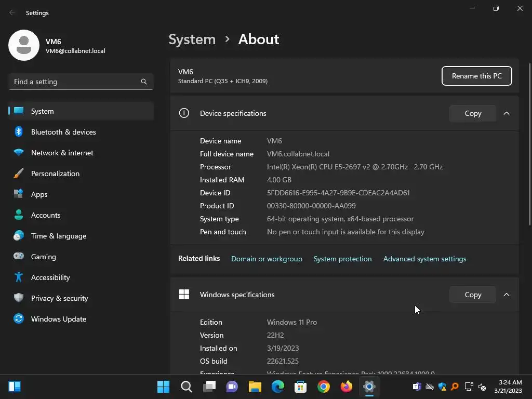532x399 pixels.
Task: Click the Edition value Windows 11 Pro
Action: [x=292, y=322]
